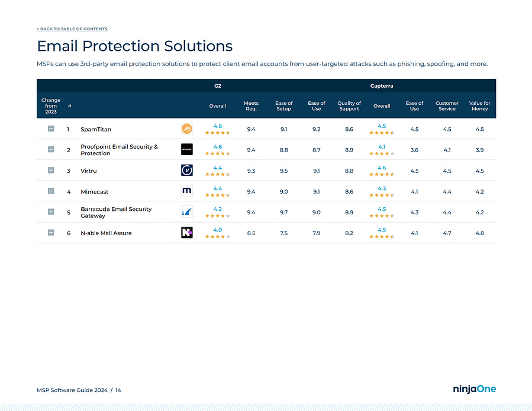This screenshot has width=532, height=411.
Task: Click the N-able Mail Assure product name
Action: pyautogui.click(x=106, y=233)
